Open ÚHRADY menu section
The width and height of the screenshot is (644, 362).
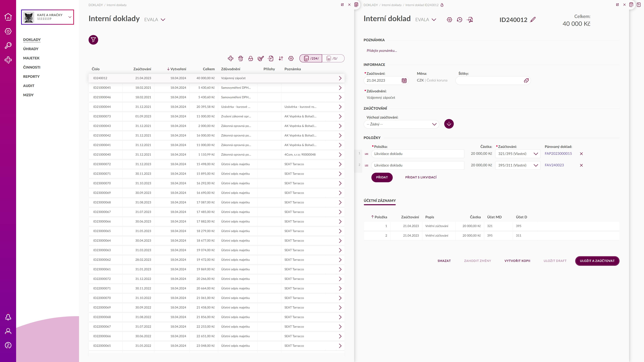tap(31, 49)
